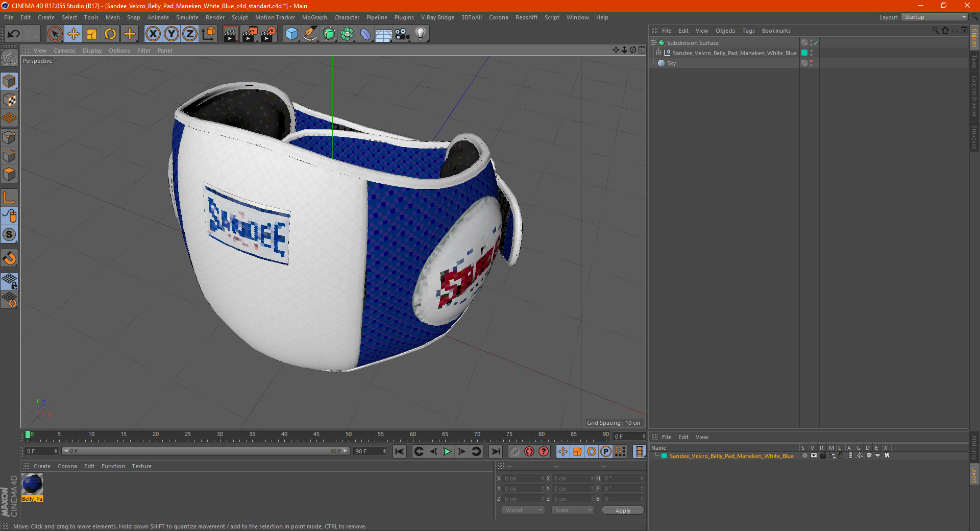This screenshot has height=531, width=980.
Task: Toggle the X axis lock
Action: click(x=153, y=34)
